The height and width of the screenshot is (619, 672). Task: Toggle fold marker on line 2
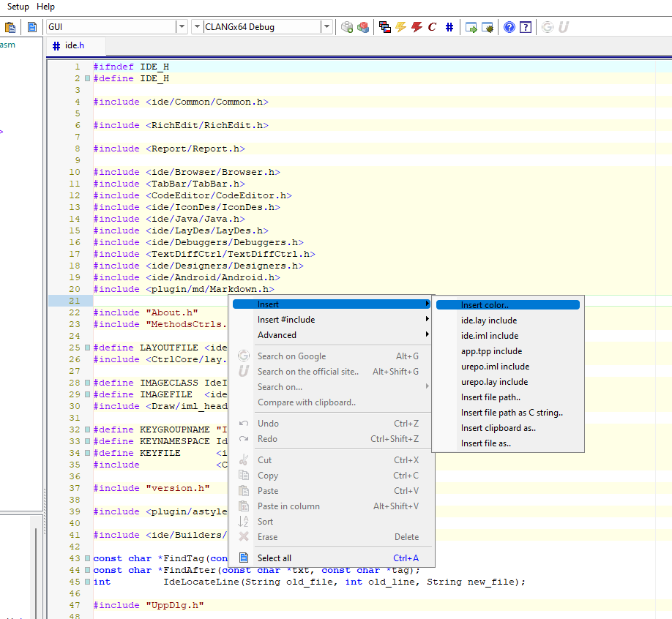pyautogui.click(x=87, y=78)
